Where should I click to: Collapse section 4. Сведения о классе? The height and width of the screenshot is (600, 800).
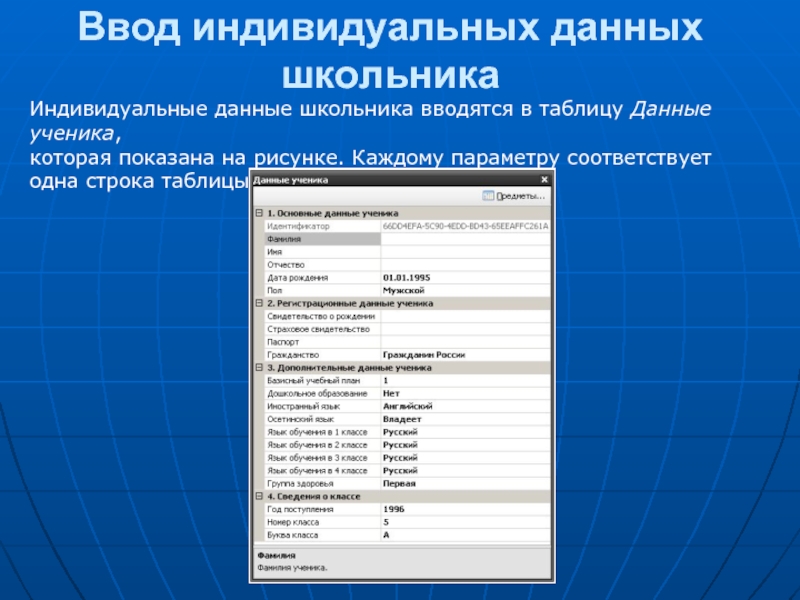click(x=259, y=496)
